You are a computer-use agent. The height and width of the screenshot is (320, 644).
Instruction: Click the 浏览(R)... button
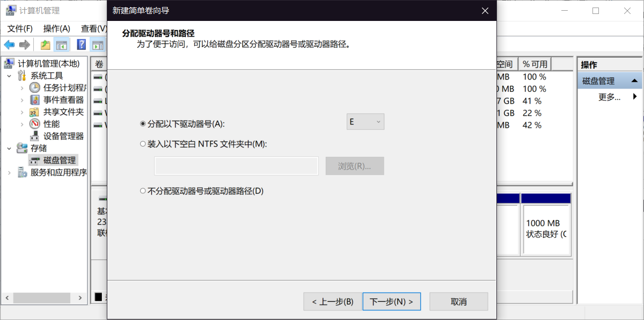(x=355, y=166)
